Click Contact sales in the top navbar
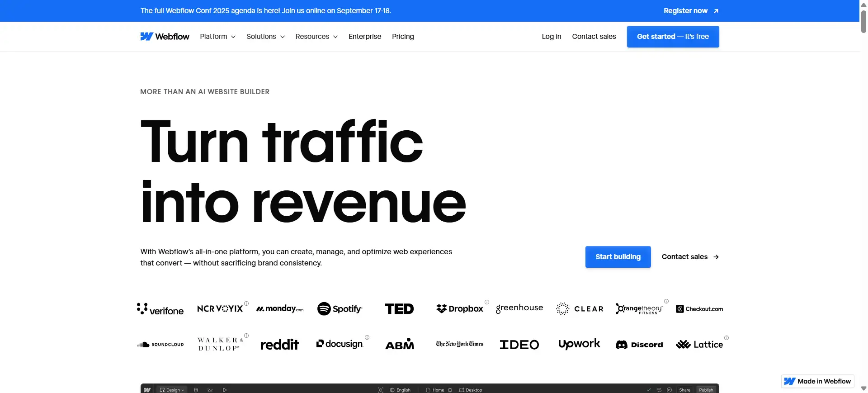Viewport: 868px width, 393px height. (594, 37)
